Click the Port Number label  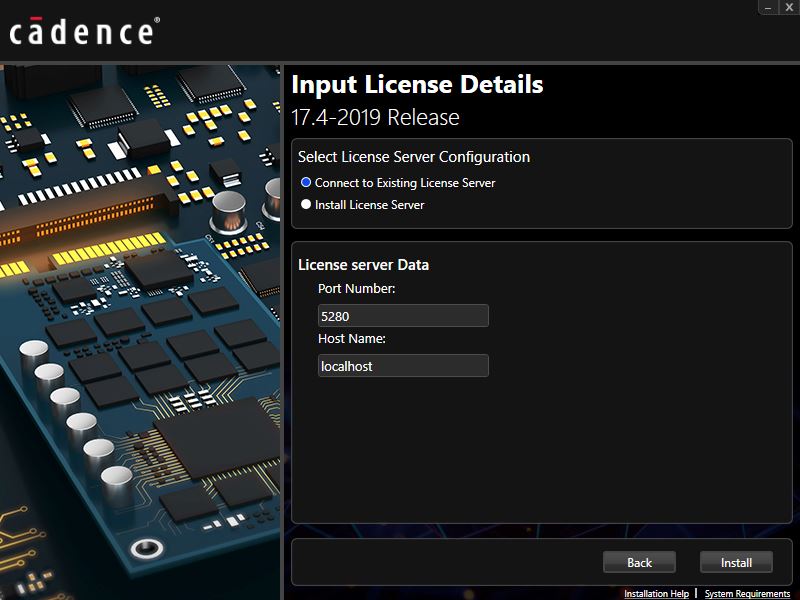click(x=357, y=288)
